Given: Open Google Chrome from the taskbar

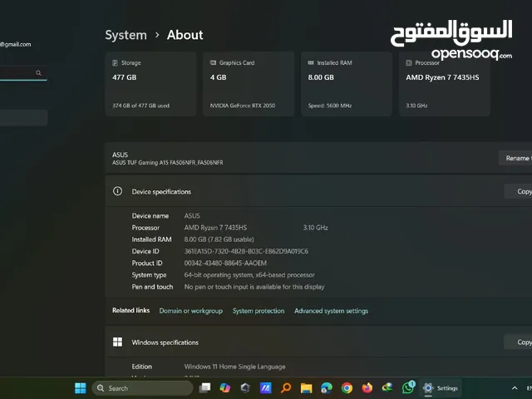Looking at the screenshot, I should 347,388.
